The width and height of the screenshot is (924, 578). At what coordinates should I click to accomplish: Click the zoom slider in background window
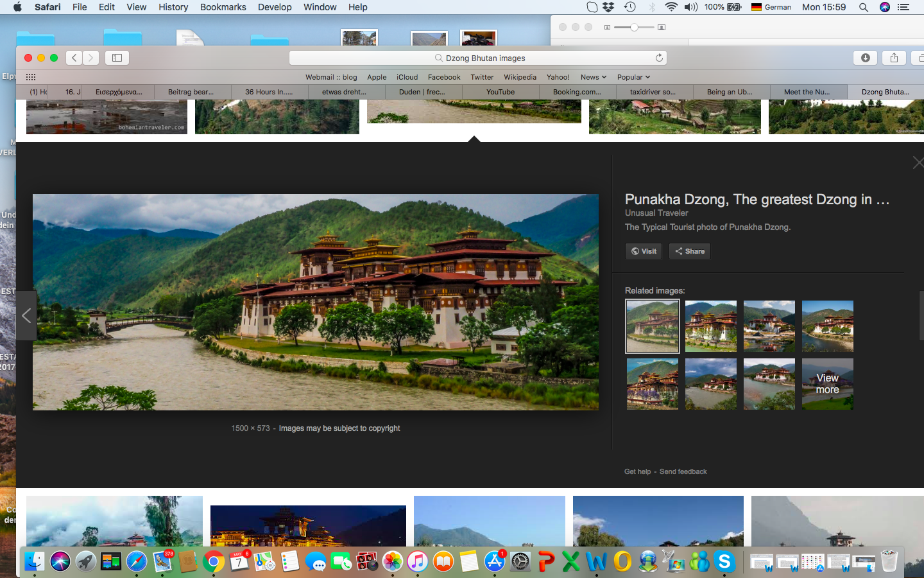pos(634,27)
